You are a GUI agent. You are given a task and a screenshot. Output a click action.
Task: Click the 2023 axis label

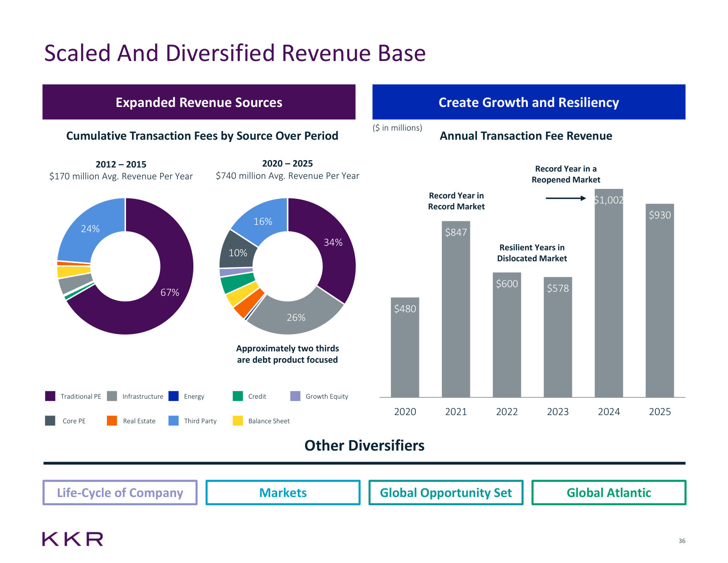(x=558, y=411)
